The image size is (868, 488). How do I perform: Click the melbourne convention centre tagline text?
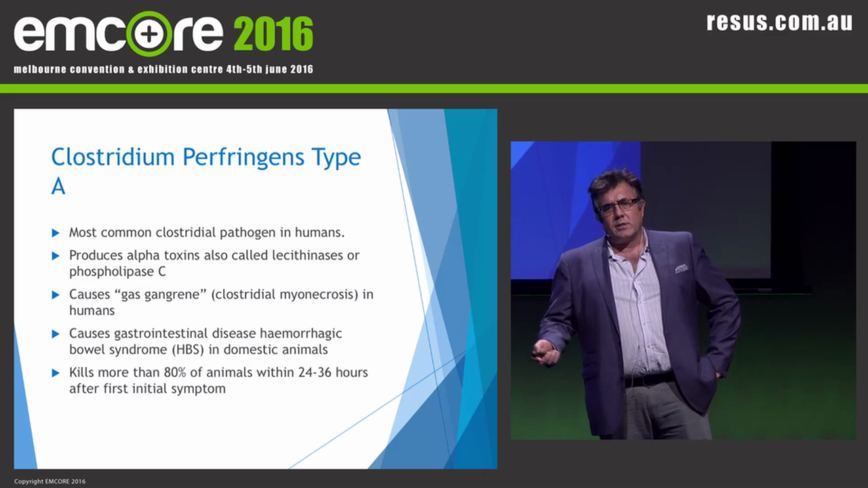pos(163,69)
